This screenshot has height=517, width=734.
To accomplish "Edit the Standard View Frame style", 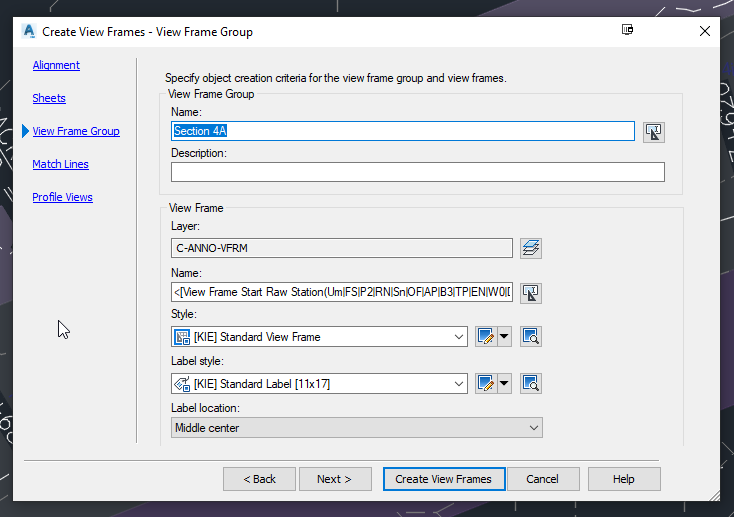I will click(x=486, y=337).
